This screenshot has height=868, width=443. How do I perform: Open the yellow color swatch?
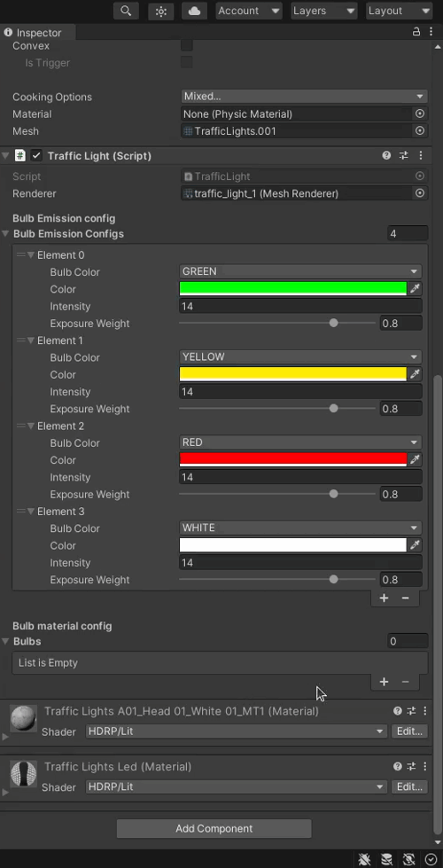[x=292, y=374]
